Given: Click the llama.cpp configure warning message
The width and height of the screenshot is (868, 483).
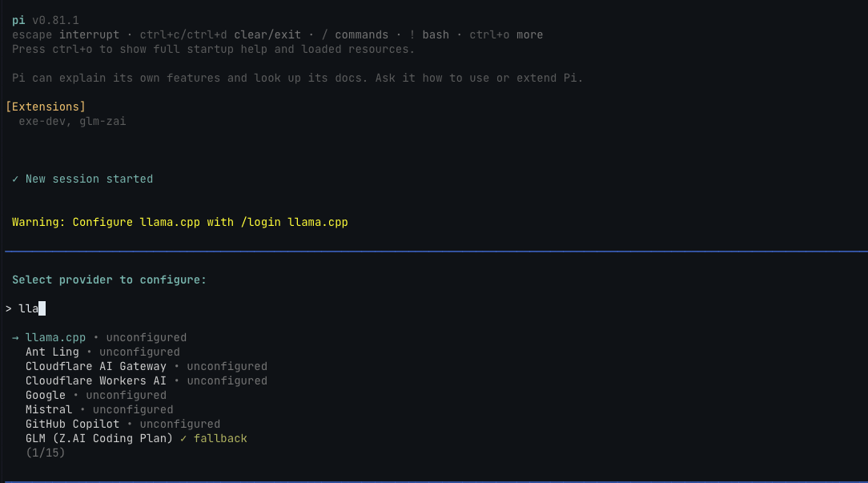Looking at the screenshot, I should (180, 222).
